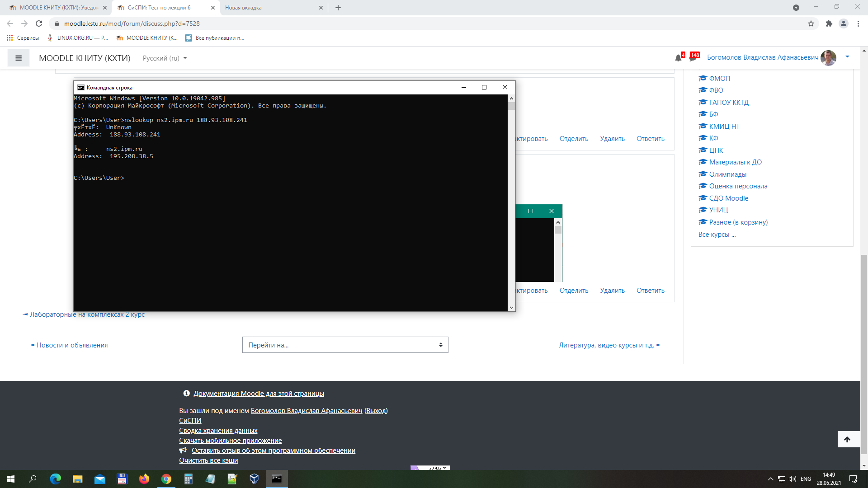Open MOODLE КНИТУ bookmark in bookmarks bar
The width and height of the screenshot is (868, 488).
point(147,38)
